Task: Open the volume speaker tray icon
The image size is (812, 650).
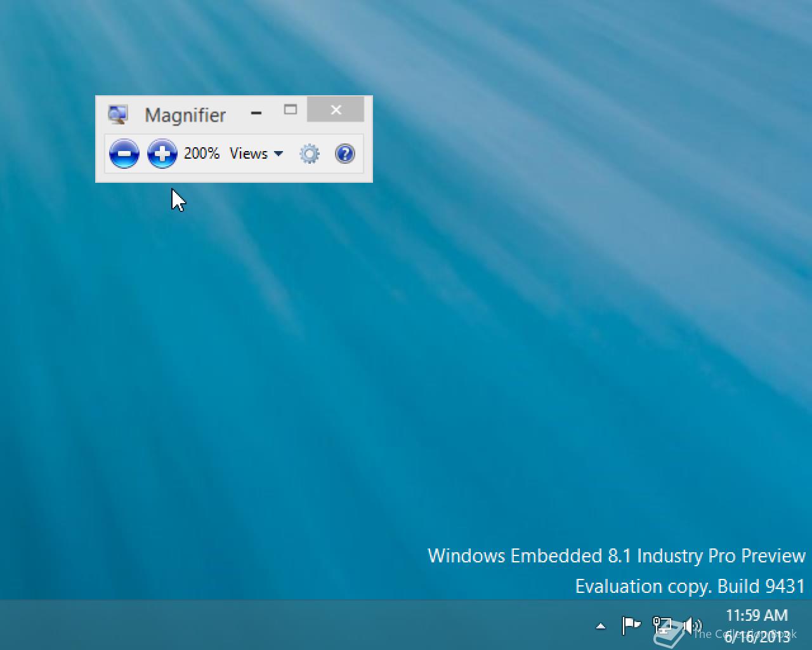Action: click(x=692, y=626)
